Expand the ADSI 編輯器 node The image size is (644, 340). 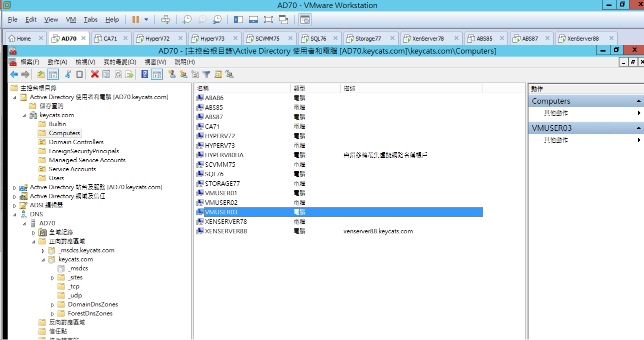point(14,205)
